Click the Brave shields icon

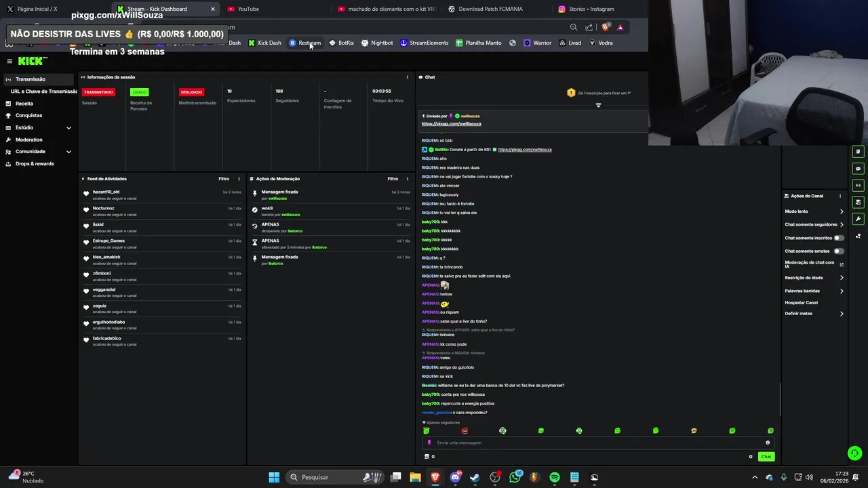(606, 27)
